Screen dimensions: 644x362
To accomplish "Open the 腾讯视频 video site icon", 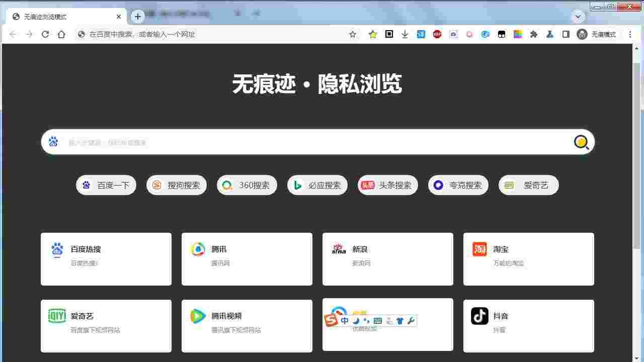I will (x=198, y=316).
